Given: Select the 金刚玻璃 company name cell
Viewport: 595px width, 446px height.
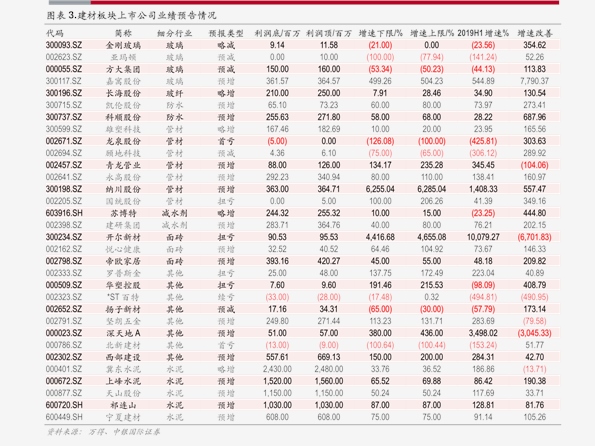Looking at the screenshot, I should click(x=123, y=45).
